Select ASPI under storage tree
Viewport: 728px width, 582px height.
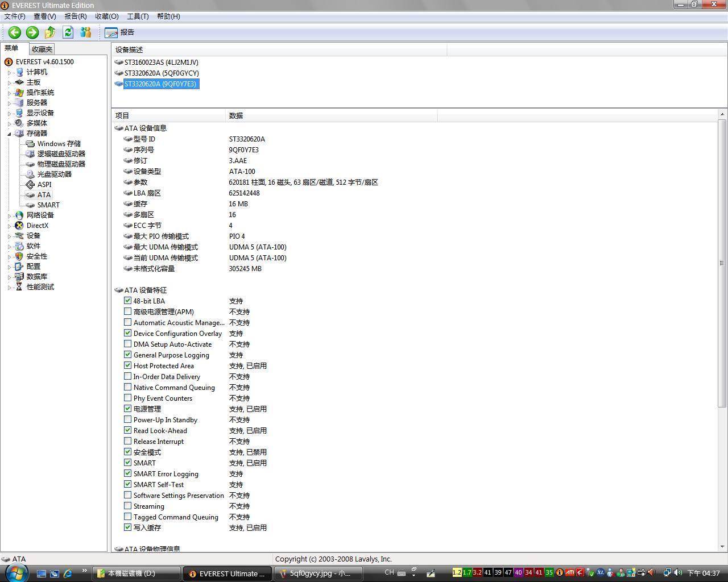pos(44,185)
